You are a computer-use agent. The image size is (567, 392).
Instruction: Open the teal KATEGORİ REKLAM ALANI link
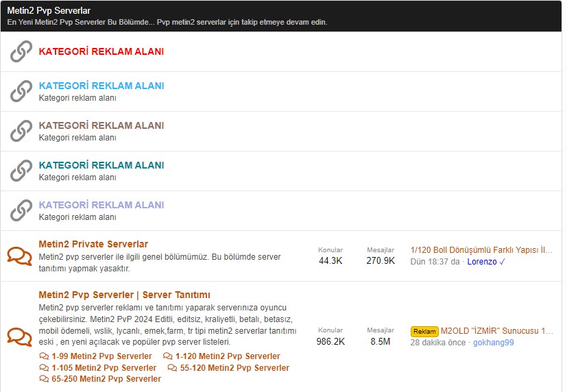[x=101, y=165]
